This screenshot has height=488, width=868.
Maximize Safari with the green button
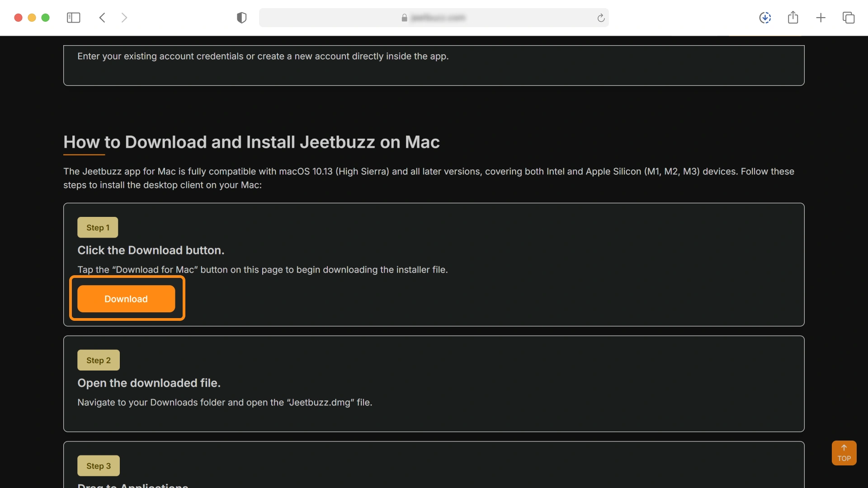45,18
